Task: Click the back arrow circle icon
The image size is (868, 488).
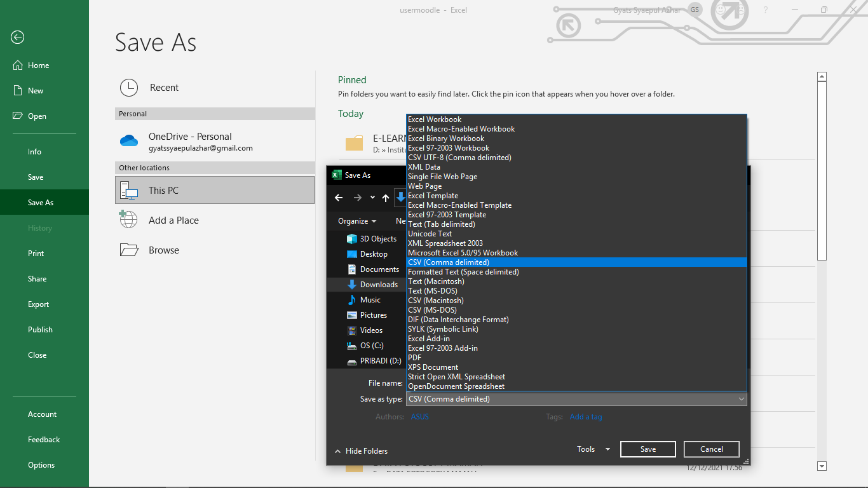Action: tap(17, 37)
